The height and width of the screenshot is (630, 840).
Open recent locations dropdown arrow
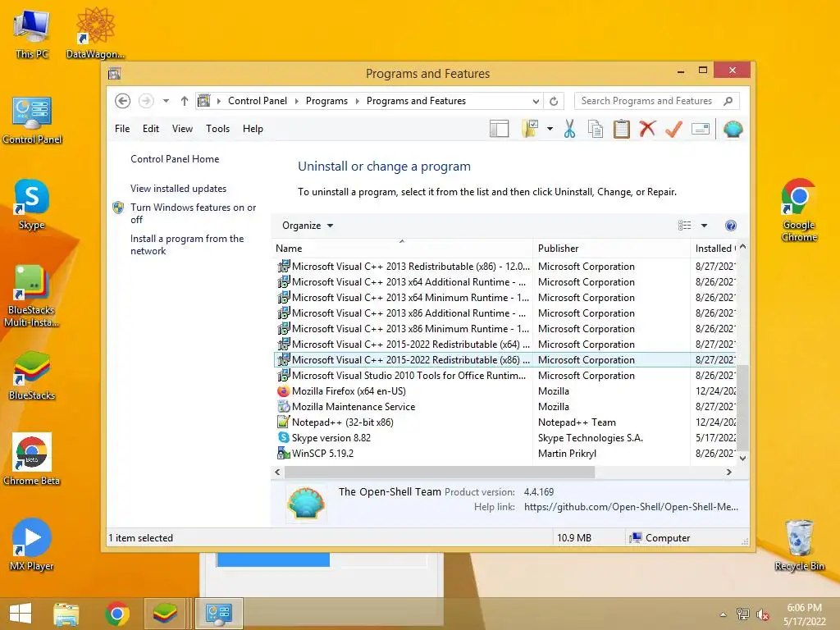point(166,101)
